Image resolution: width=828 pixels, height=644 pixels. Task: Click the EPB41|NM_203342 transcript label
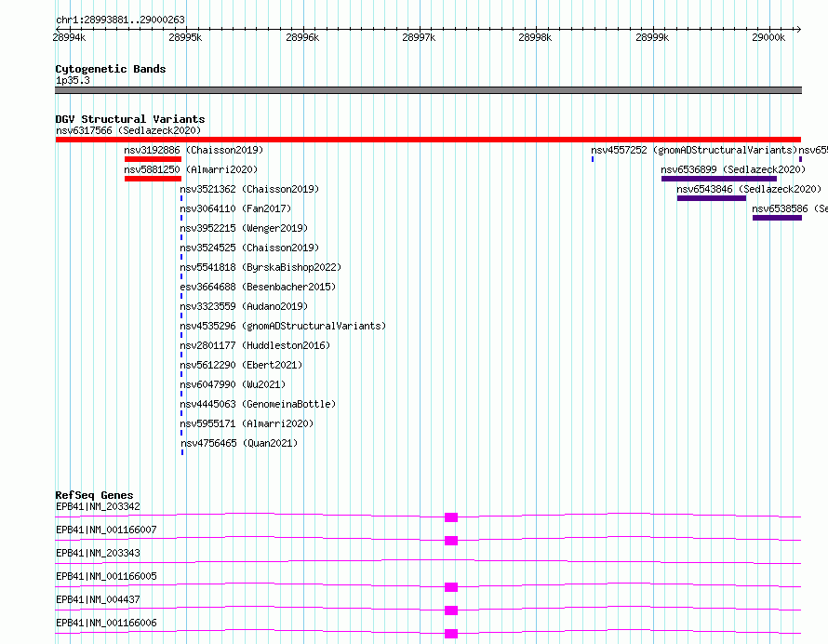pyautogui.click(x=98, y=506)
